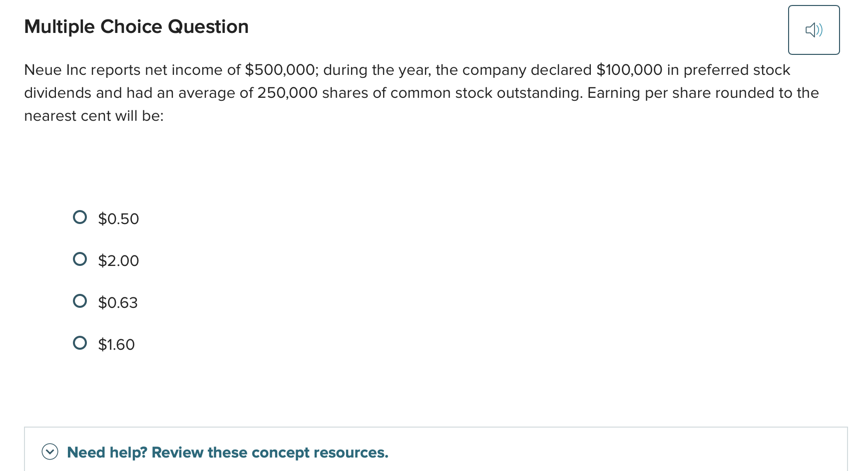
Task: Click the Multiple Choice Question heading
Action: click(136, 26)
